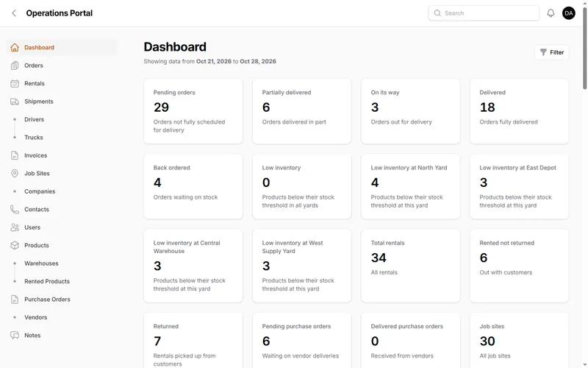
Task: Select Warehouses submenu item
Action: click(41, 263)
